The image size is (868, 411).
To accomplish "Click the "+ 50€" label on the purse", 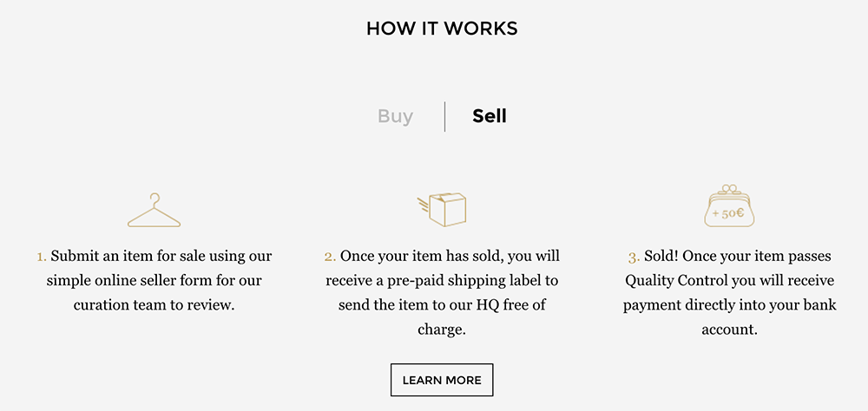I will click(x=728, y=213).
